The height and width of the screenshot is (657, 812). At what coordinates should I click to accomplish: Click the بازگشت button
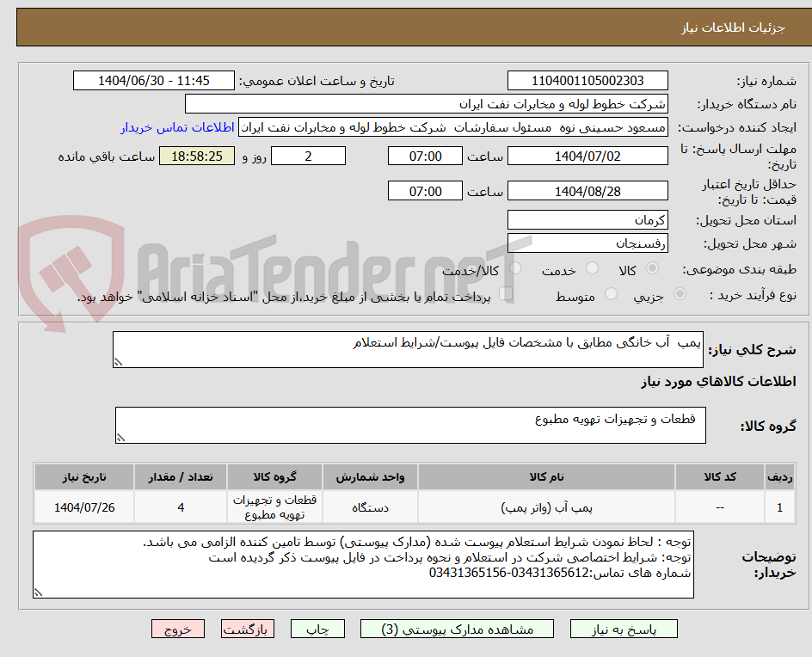249,629
